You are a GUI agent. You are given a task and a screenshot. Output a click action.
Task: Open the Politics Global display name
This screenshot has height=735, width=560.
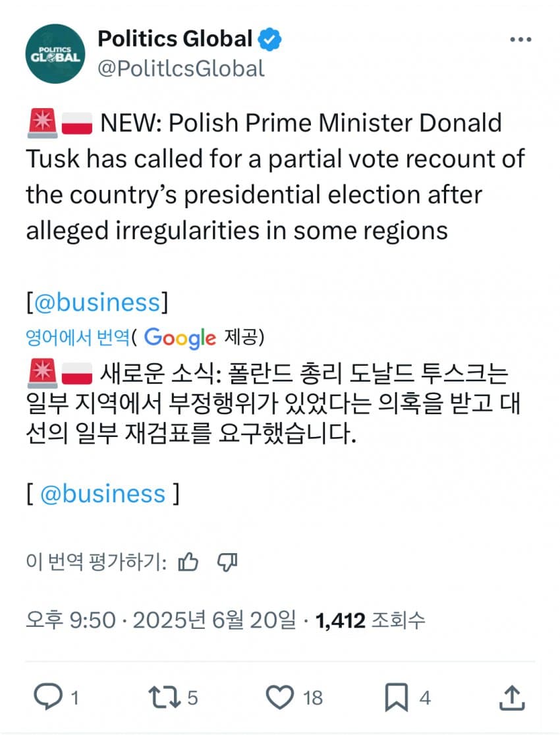(175, 40)
